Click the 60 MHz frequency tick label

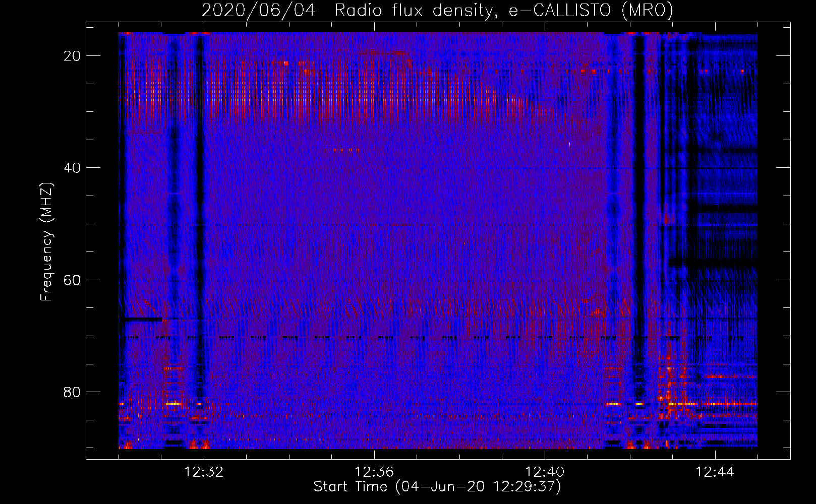73,280
